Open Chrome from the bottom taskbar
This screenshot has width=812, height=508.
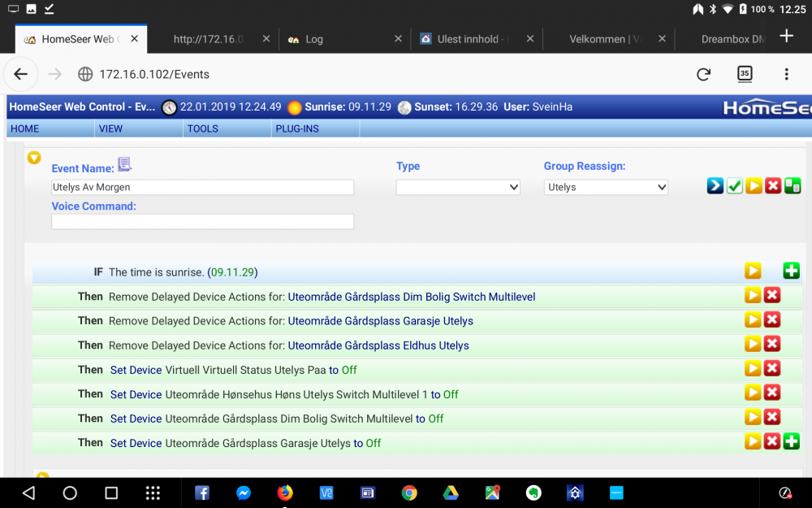coord(409,493)
